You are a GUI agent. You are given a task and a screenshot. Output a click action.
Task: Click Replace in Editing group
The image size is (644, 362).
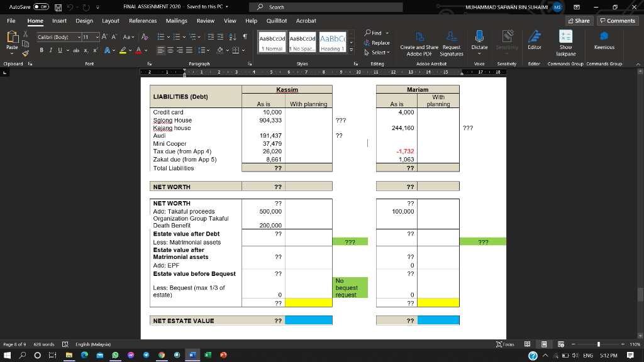tap(377, 43)
